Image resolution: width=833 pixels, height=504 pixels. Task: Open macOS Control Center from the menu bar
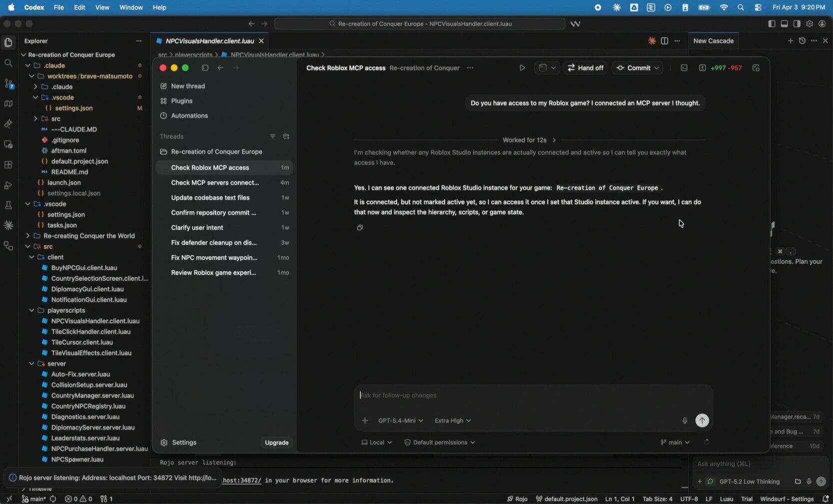tap(758, 7)
